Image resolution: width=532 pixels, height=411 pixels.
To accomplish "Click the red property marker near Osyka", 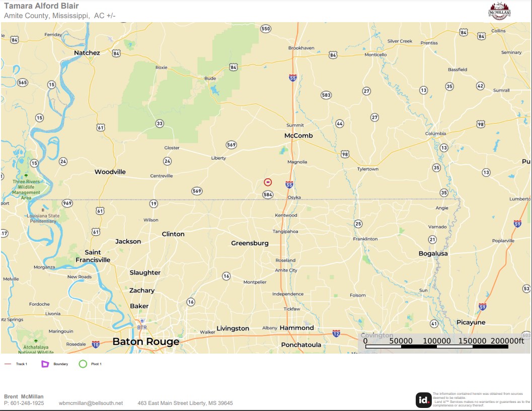I will tap(268, 182).
